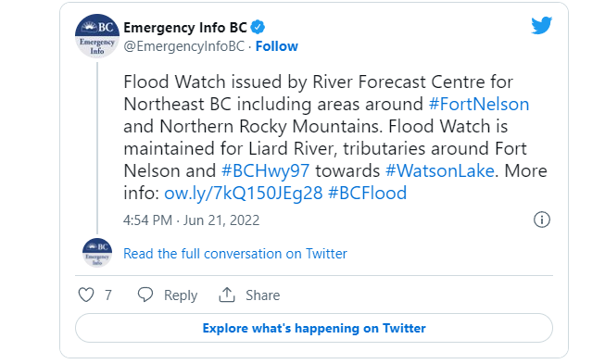Click the heart like icon
The width and height of the screenshot is (605, 364).
(86, 295)
